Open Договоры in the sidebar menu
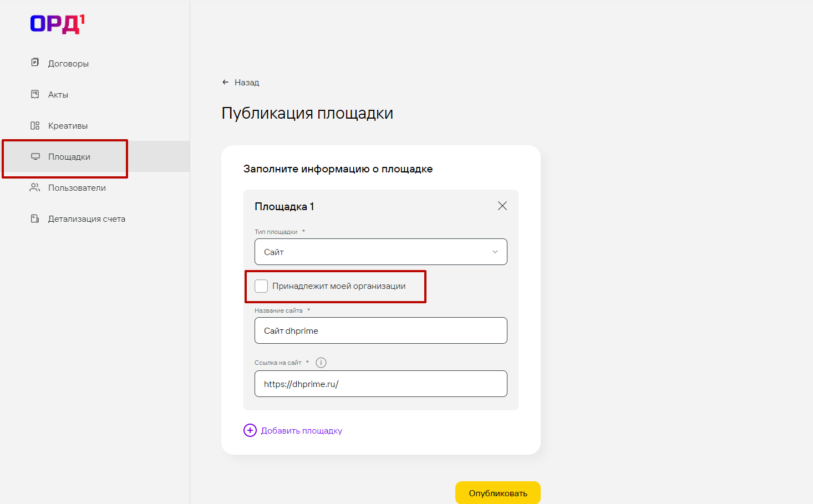The image size is (813, 504). (x=68, y=64)
